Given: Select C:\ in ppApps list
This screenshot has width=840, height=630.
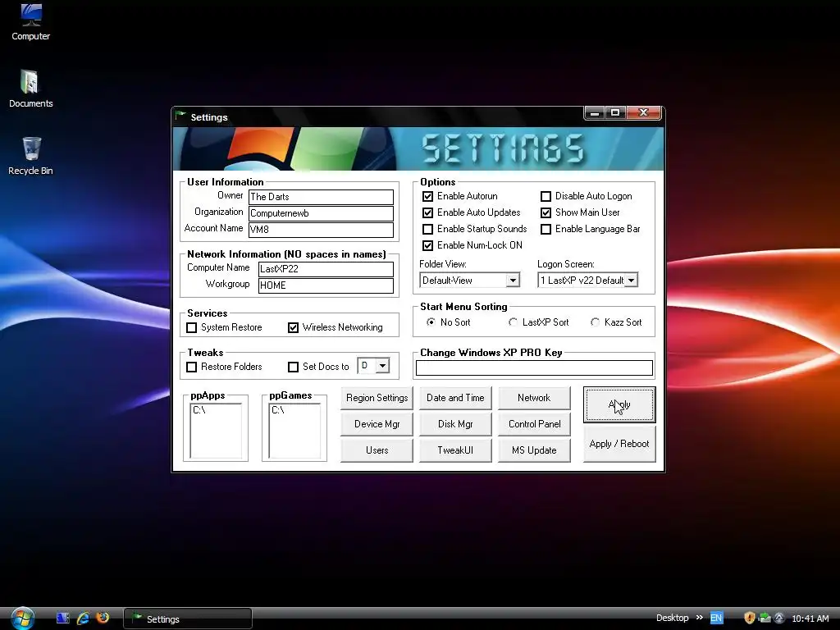Looking at the screenshot, I should (199, 410).
